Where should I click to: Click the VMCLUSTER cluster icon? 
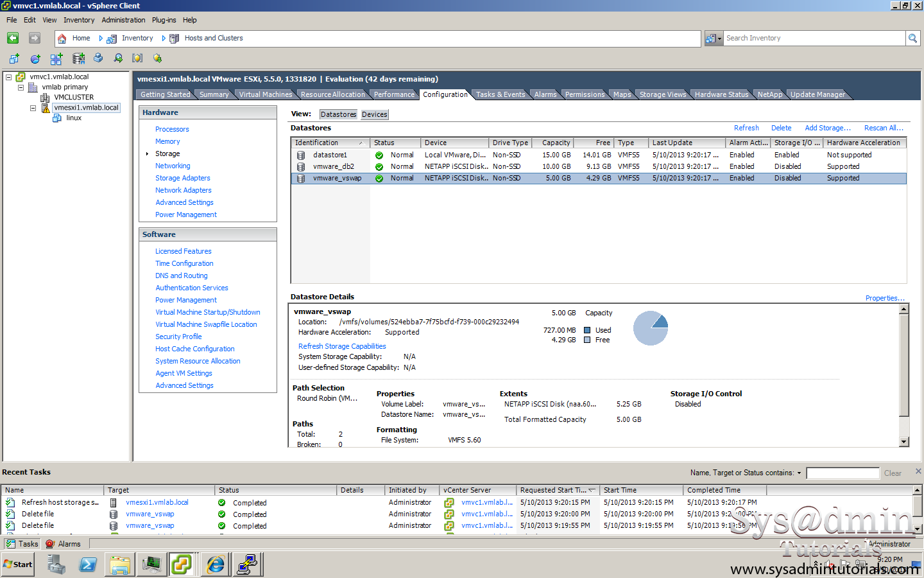point(45,98)
